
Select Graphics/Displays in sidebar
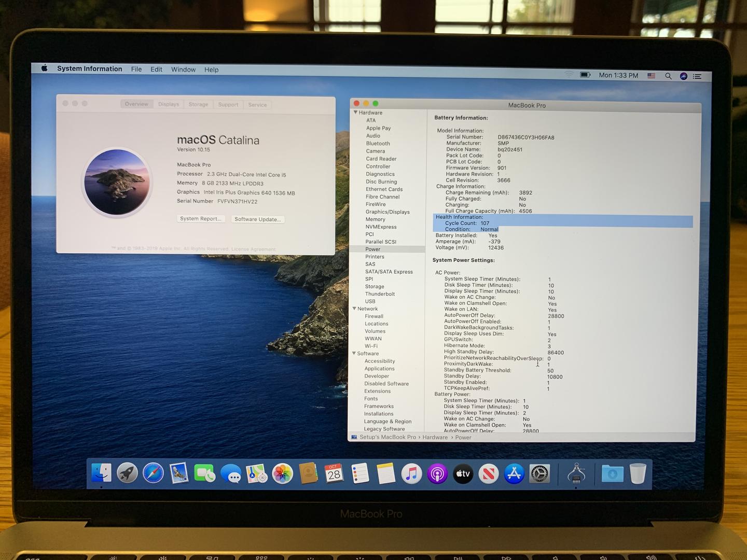point(388,212)
